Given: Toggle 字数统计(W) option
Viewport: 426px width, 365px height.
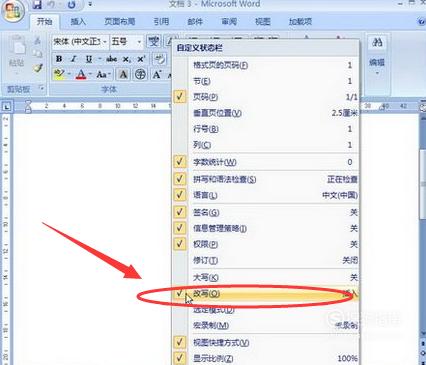Looking at the screenshot, I should (x=266, y=162).
